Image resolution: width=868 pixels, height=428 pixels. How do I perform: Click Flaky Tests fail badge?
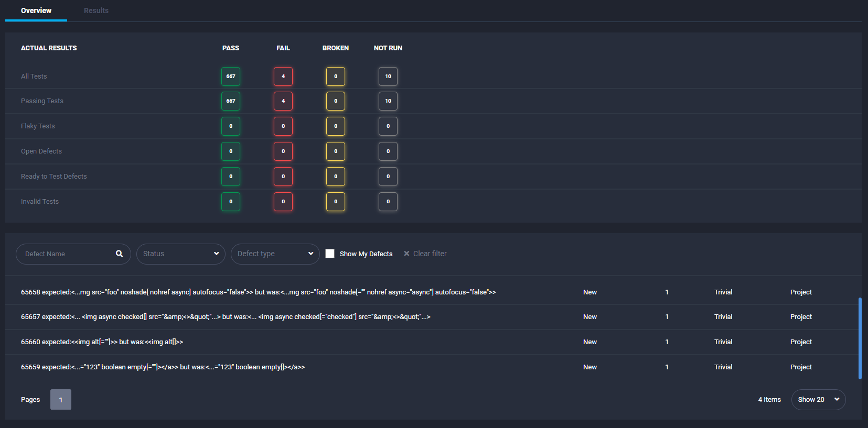283,126
